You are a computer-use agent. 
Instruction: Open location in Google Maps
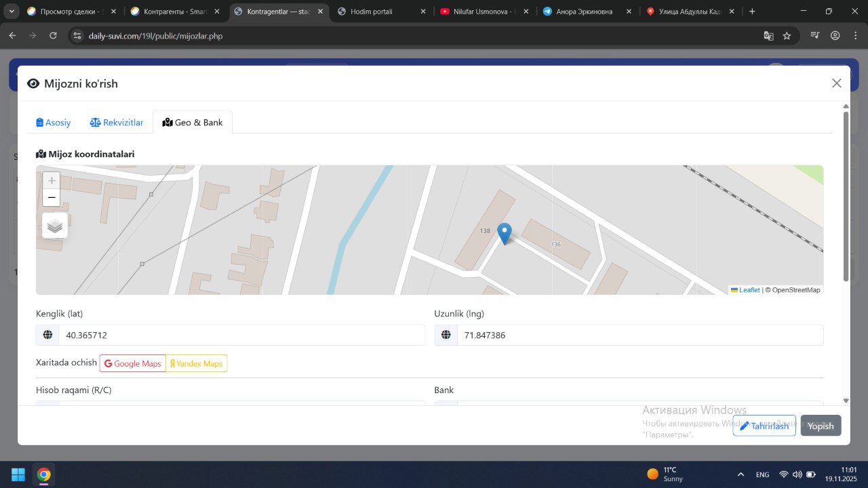tap(133, 363)
